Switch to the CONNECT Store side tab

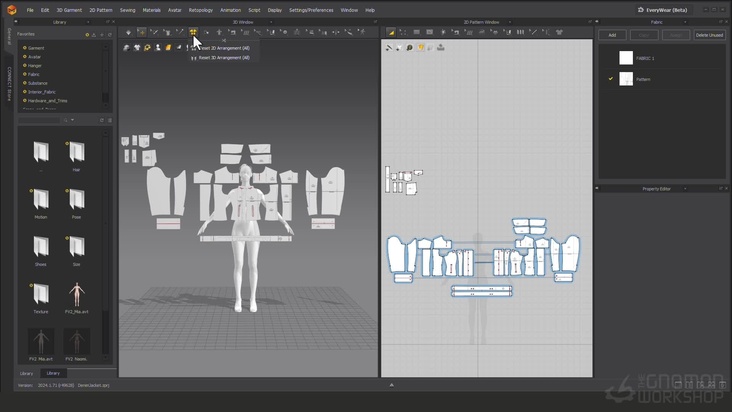click(10, 84)
